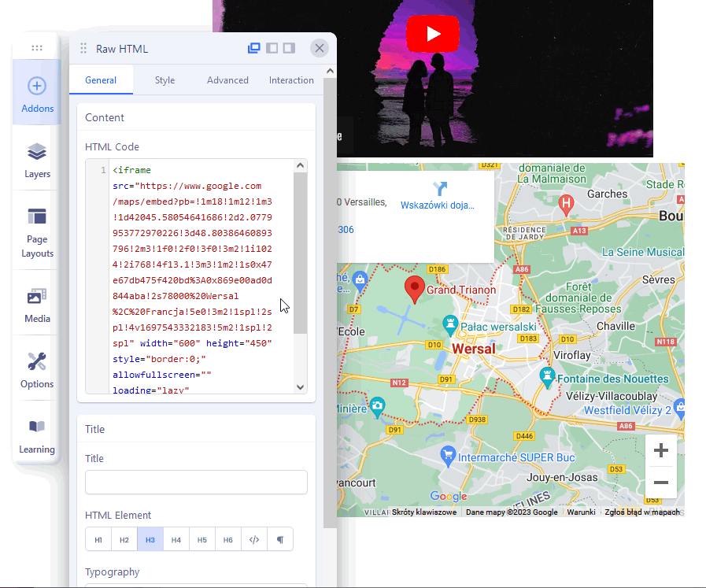The image size is (706, 588).
Task: Select H4 as HTML element
Action: [176, 540]
